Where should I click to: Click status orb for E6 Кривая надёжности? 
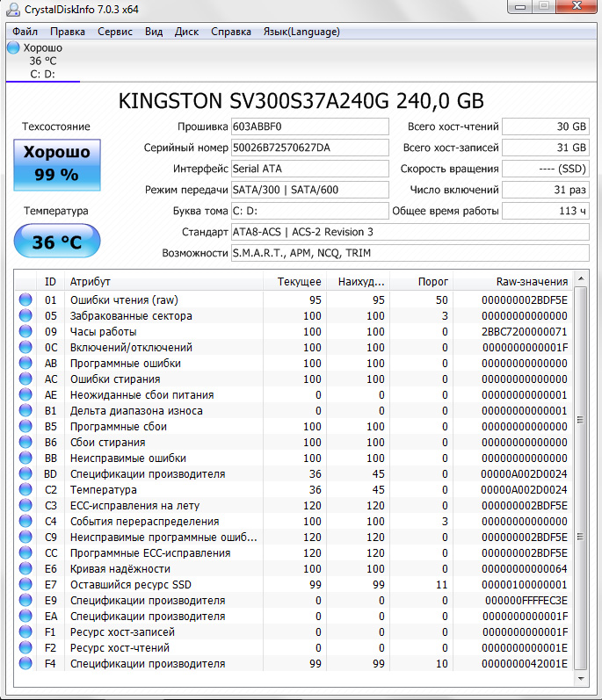[25, 568]
